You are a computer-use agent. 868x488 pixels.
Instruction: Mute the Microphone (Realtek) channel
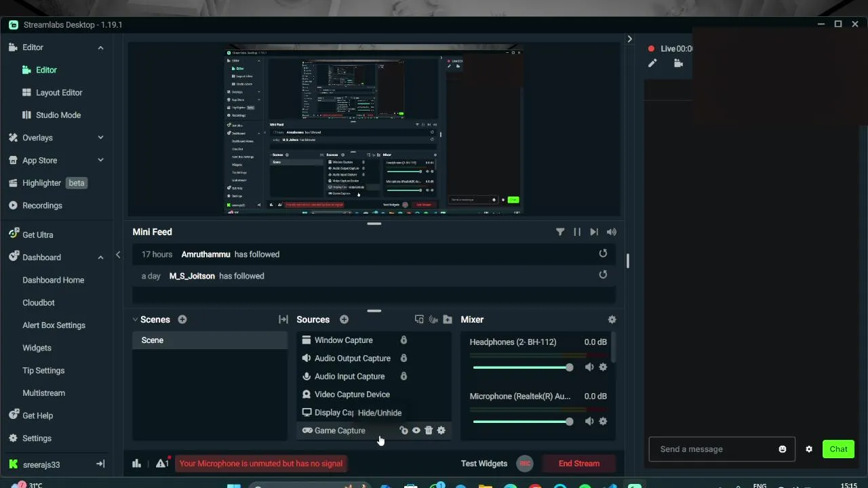589,421
